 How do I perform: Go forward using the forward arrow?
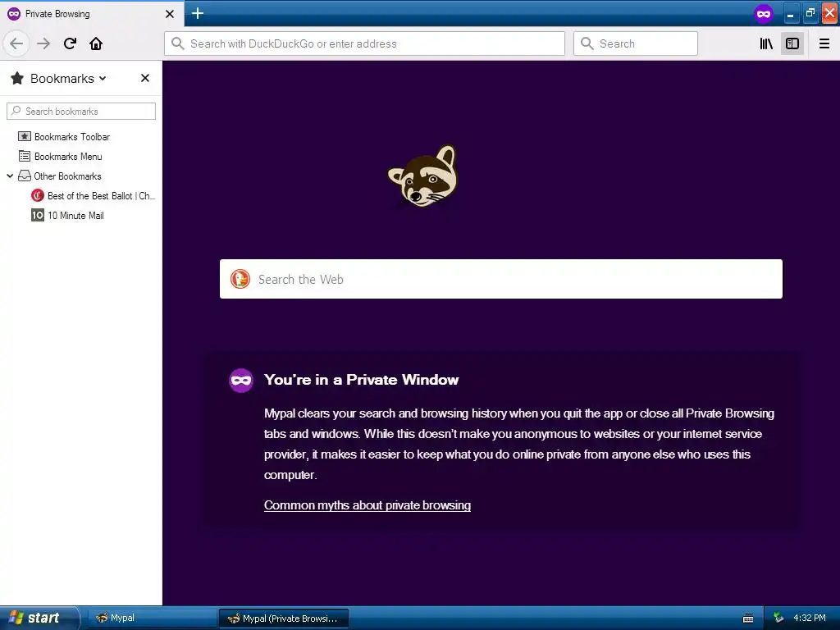tap(43, 43)
